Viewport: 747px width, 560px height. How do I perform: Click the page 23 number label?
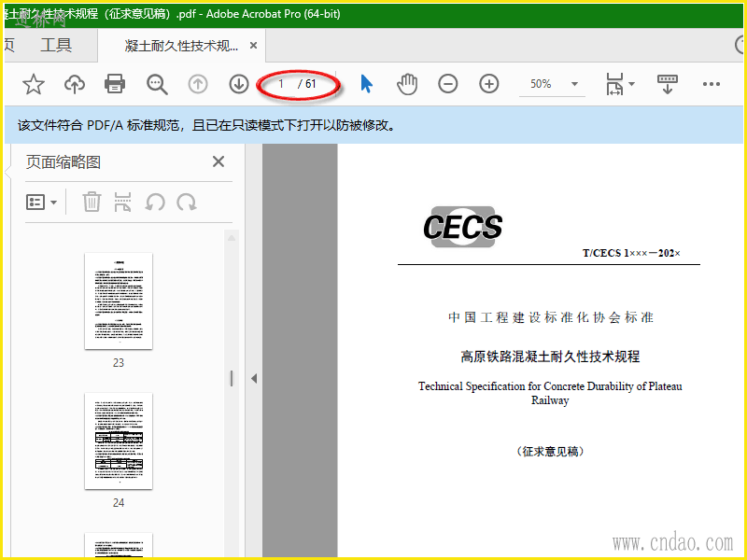[x=119, y=363]
